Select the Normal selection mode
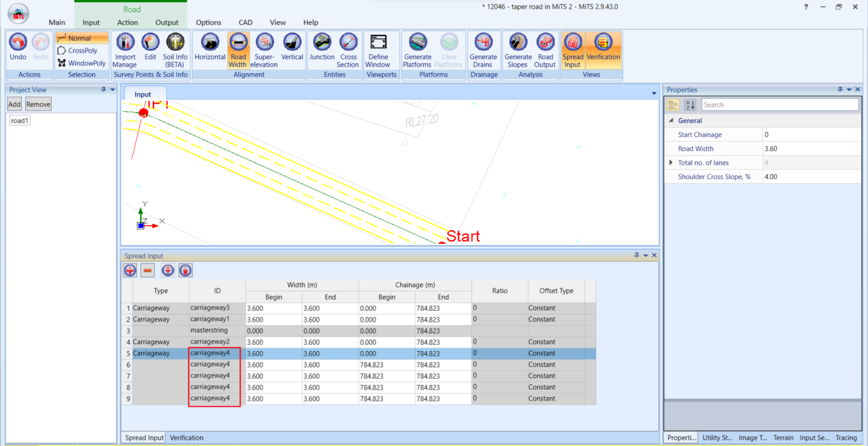 [x=81, y=39]
